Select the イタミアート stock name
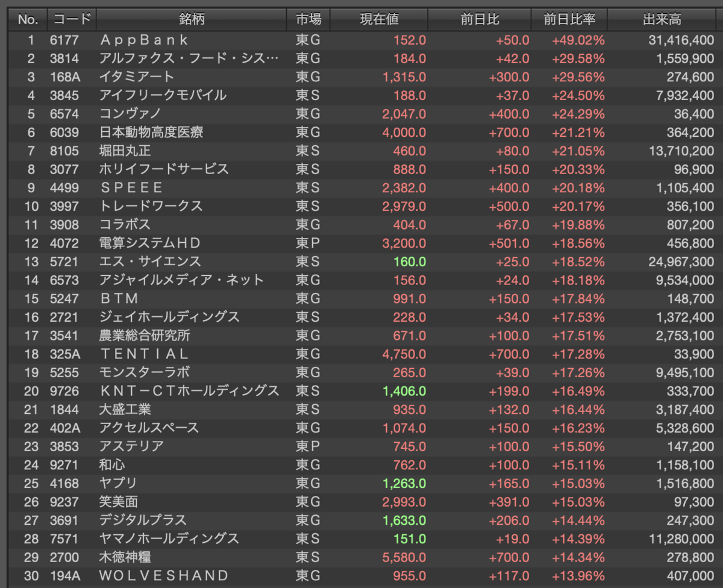Viewport: 723px width, 588px height. (137, 77)
